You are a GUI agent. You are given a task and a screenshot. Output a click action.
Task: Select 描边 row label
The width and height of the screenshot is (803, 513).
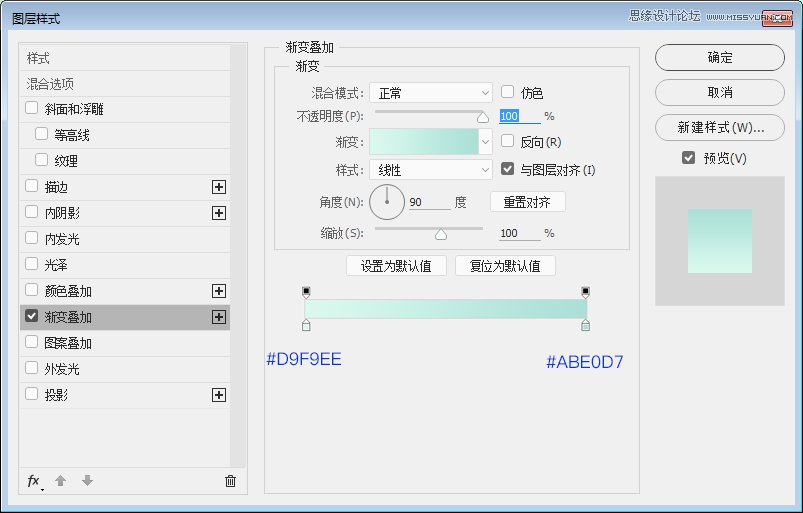(56, 187)
